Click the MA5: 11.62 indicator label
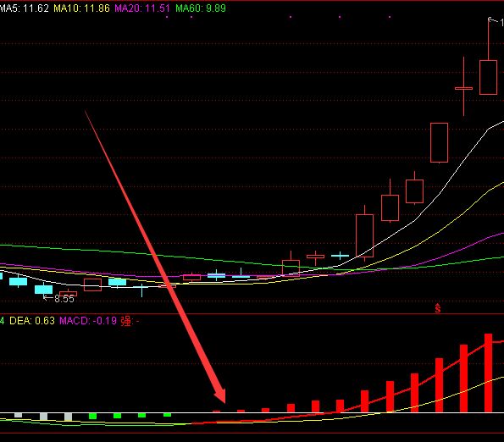504x442 pixels. 24,8
